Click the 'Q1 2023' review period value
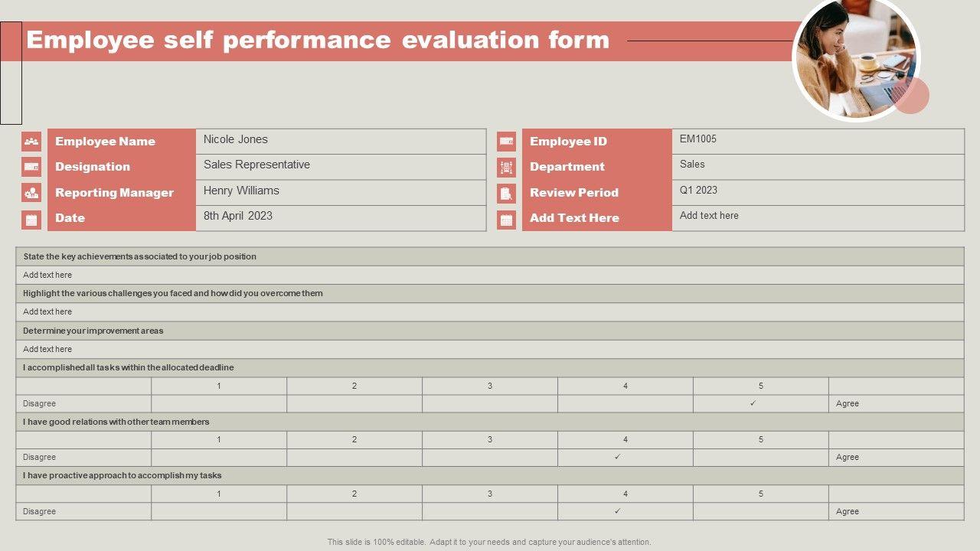 tap(698, 191)
